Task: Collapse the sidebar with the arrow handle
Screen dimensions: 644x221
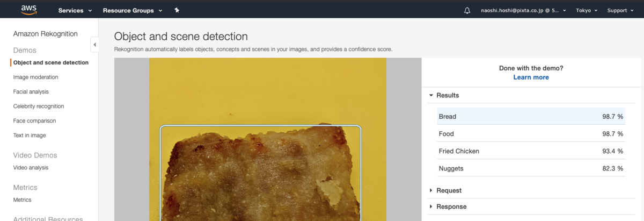Action: point(94,45)
